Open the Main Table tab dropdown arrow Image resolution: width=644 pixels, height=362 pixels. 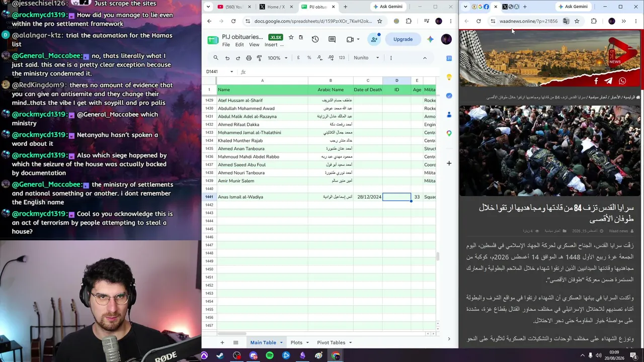(x=281, y=343)
